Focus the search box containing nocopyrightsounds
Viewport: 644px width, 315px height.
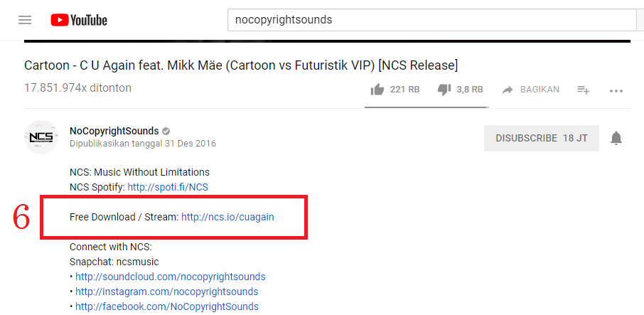point(426,20)
